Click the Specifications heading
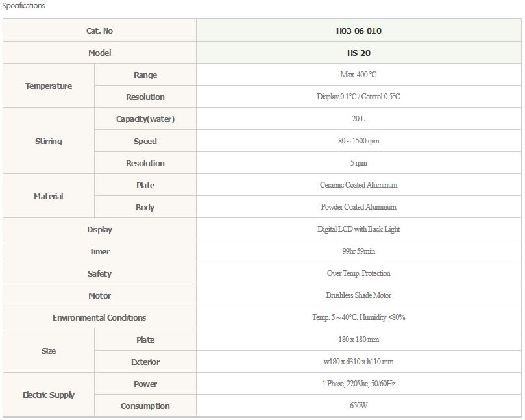 23,6
